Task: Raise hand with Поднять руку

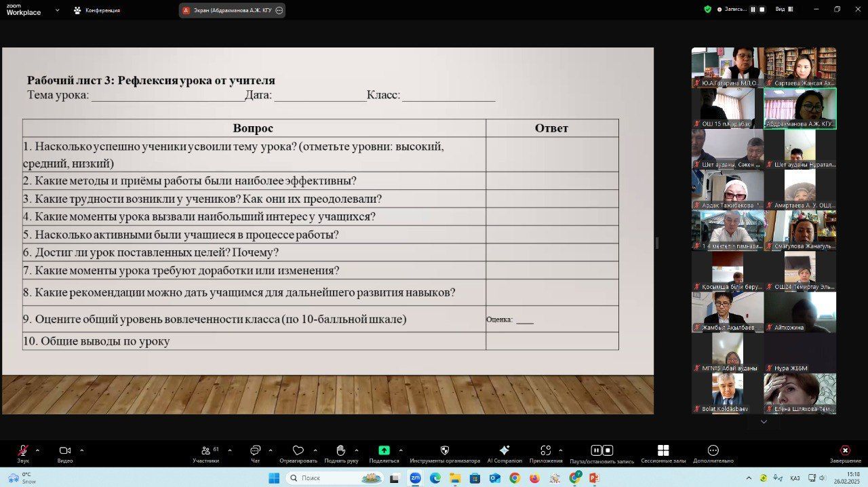Action: pyautogui.click(x=341, y=452)
